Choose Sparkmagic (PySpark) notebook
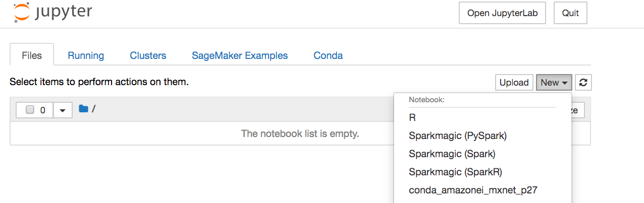Image resolution: width=644 pixels, height=203 pixels. coord(457,136)
